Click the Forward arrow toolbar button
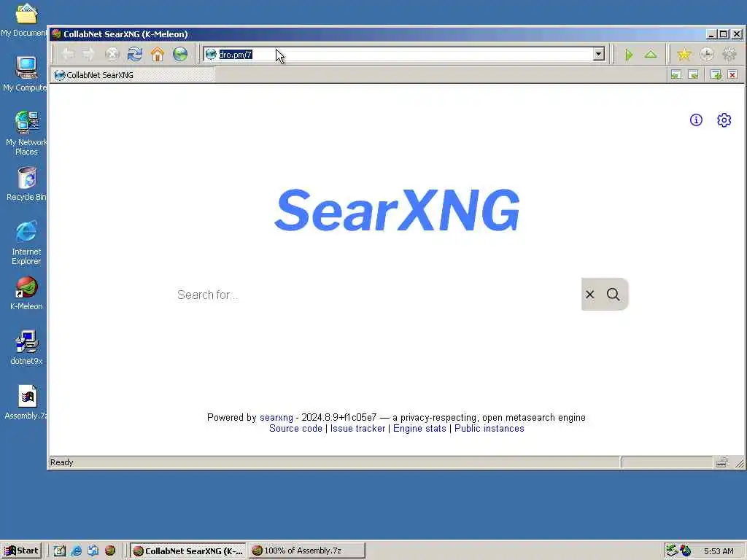The image size is (747, 560). tap(89, 54)
